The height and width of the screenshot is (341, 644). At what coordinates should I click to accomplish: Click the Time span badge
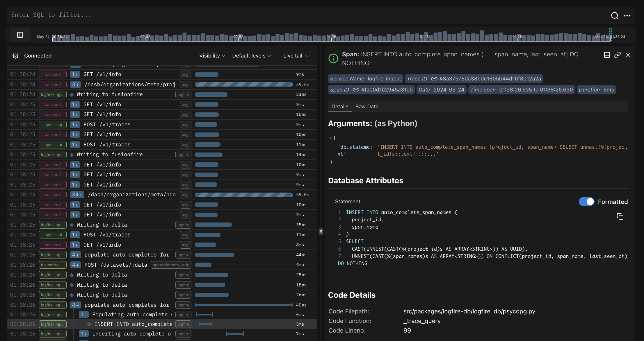pos(522,90)
